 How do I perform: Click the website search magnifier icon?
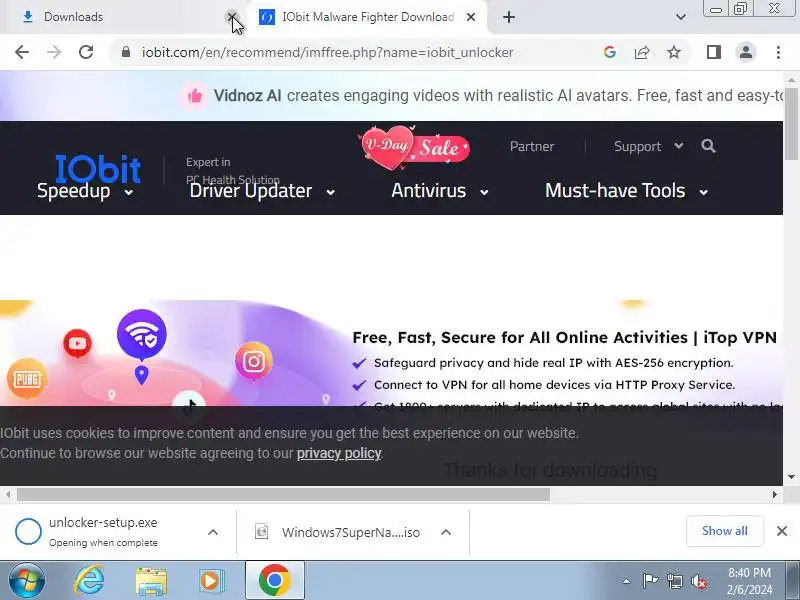click(708, 146)
